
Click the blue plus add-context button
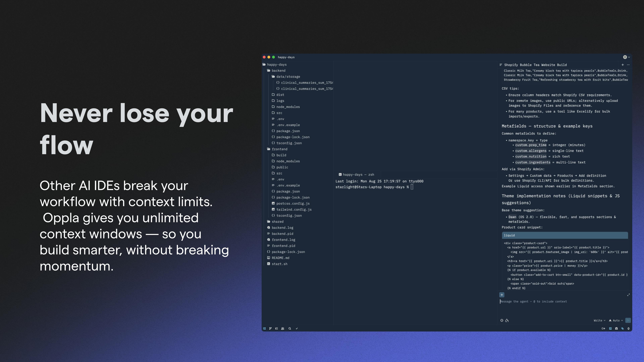pyautogui.click(x=502, y=295)
